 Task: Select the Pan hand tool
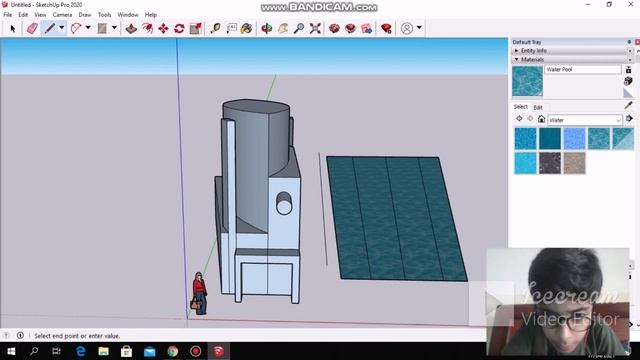pyautogui.click(x=283, y=28)
